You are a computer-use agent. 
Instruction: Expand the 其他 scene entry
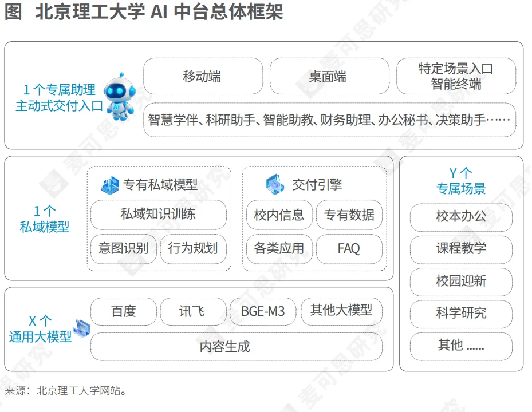460,346
